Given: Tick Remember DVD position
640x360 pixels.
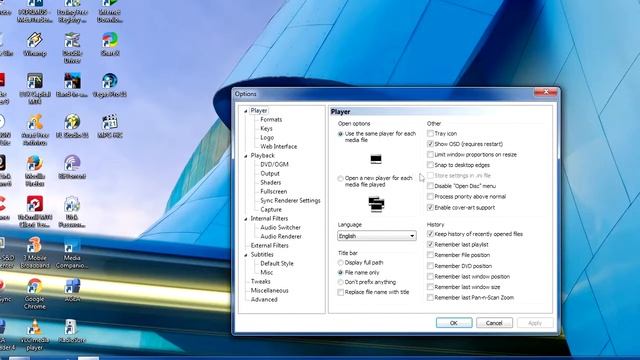Looking at the screenshot, I should [430, 266].
